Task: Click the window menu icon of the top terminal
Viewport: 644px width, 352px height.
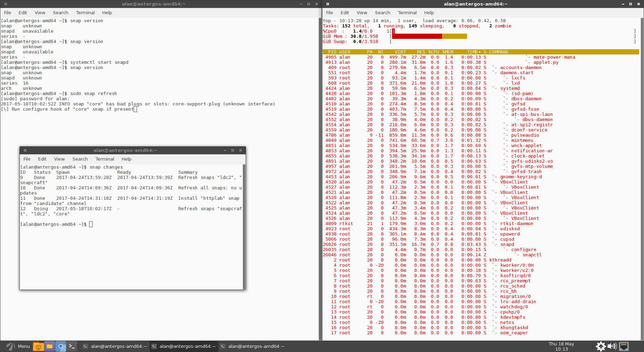Action: tap(328, 4)
